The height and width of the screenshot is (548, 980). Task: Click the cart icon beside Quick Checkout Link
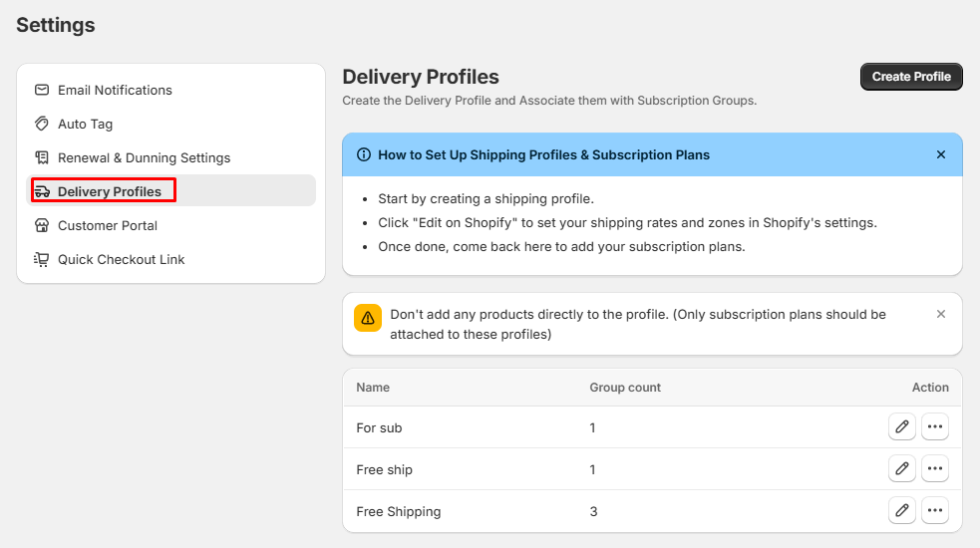[x=42, y=259]
